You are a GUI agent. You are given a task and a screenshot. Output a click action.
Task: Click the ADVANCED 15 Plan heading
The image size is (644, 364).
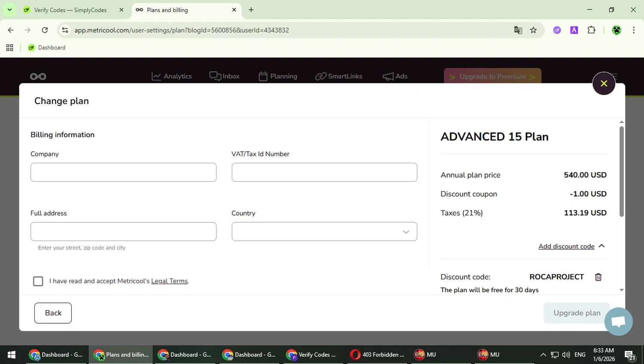[x=495, y=137]
